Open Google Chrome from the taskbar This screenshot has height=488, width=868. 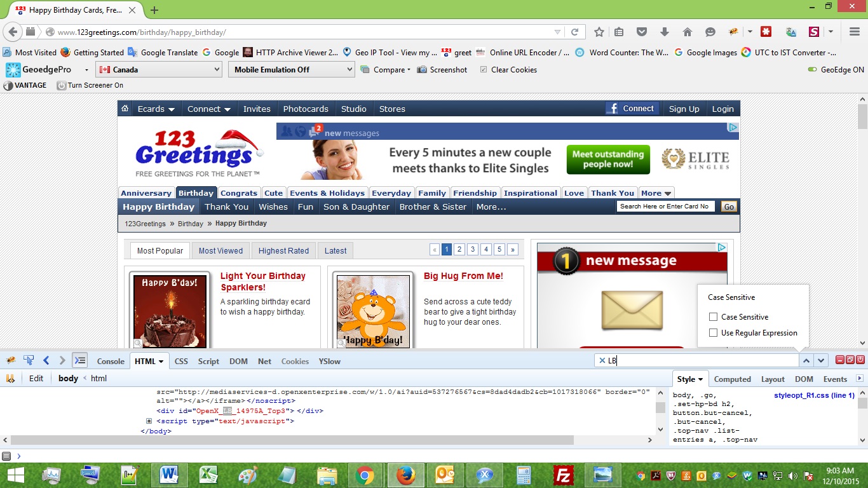tap(365, 475)
